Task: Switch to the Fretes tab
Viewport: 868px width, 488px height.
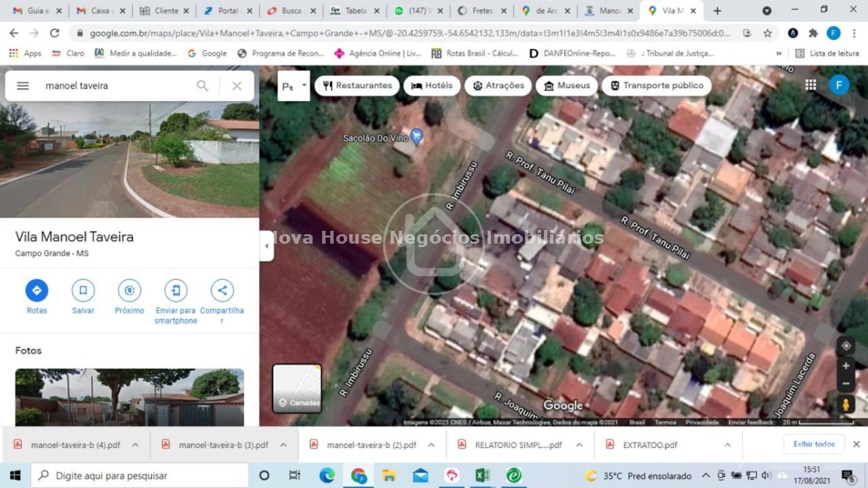Action: pyautogui.click(x=481, y=11)
